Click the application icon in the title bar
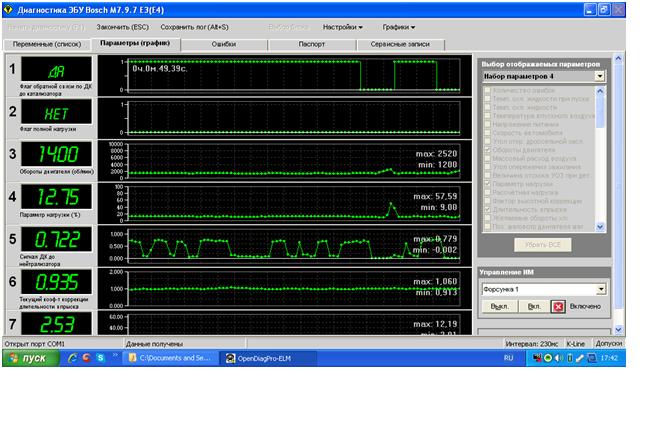The width and height of the screenshot is (670, 442). tap(8, 11)
